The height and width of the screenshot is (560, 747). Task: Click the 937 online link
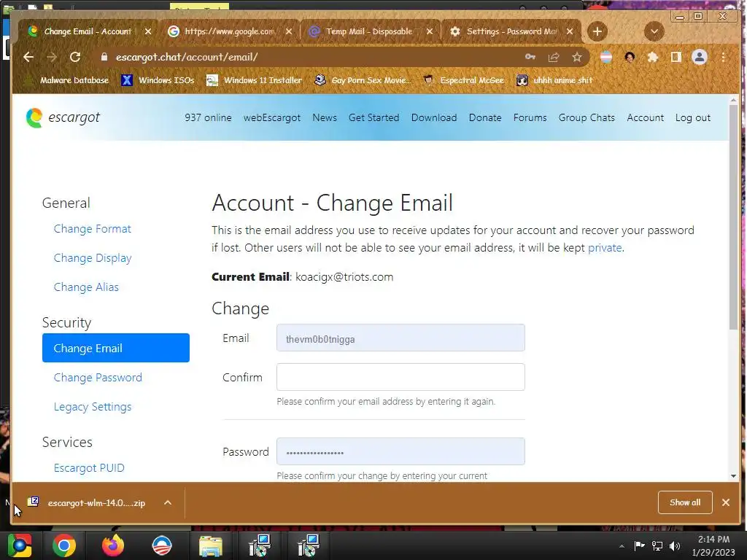(x=208, y=117)
